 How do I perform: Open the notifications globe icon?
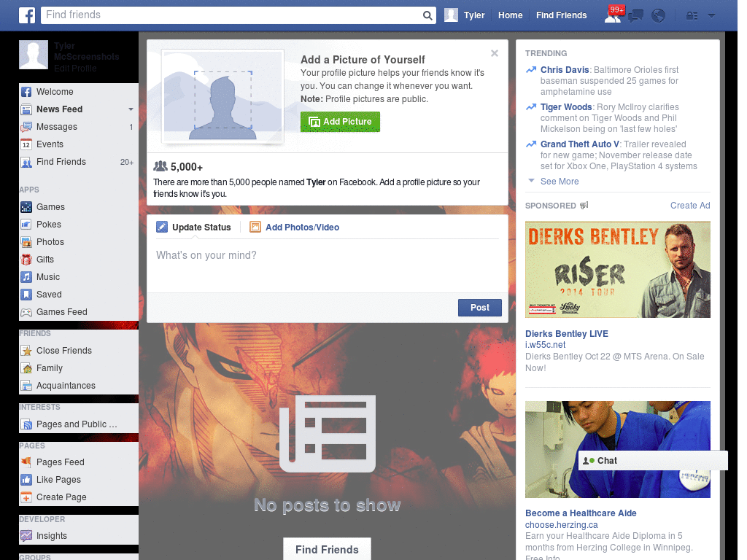tap(658, 16)
